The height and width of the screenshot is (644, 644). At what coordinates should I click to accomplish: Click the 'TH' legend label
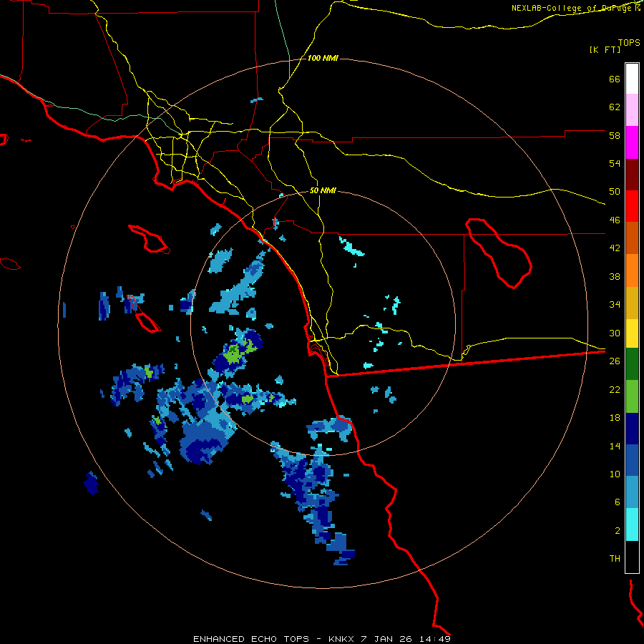click(615, 559)
